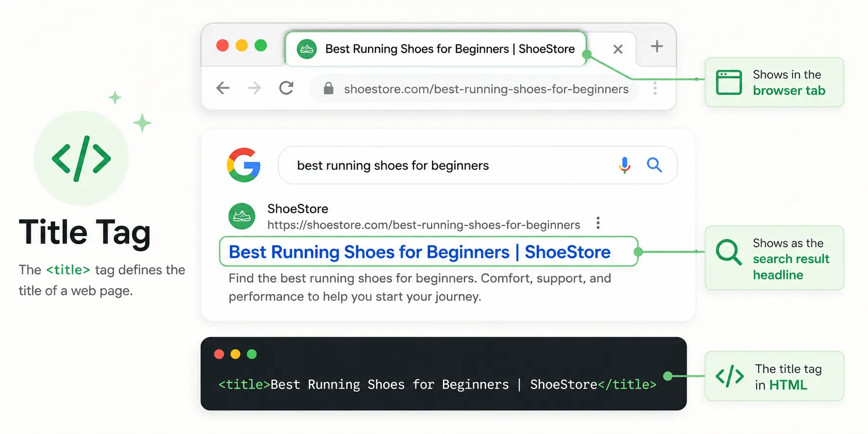Click the yellow dot in the browser window

pos(242,46)
